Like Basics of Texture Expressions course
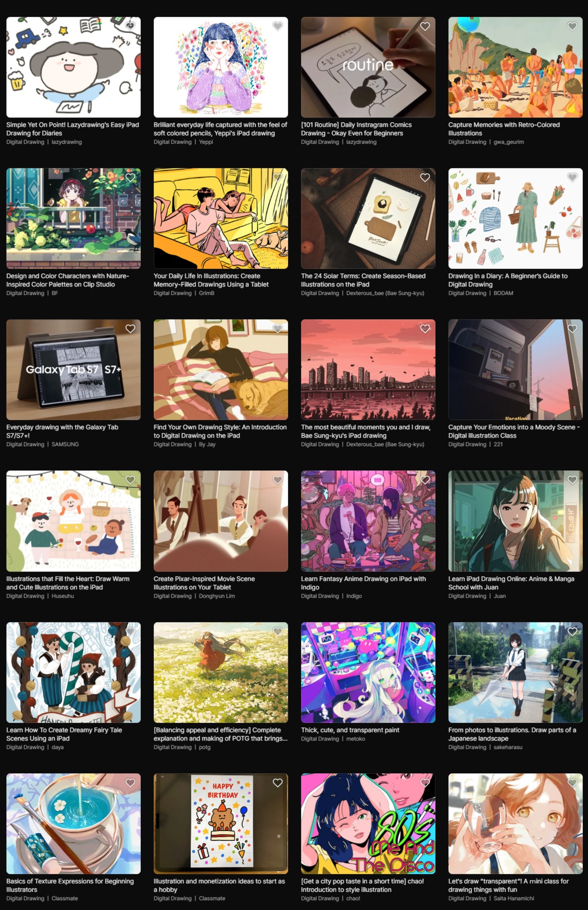Image resolution: width=588 pixels, height=910 pixels. pyautogui.click(x=131, y=783)
